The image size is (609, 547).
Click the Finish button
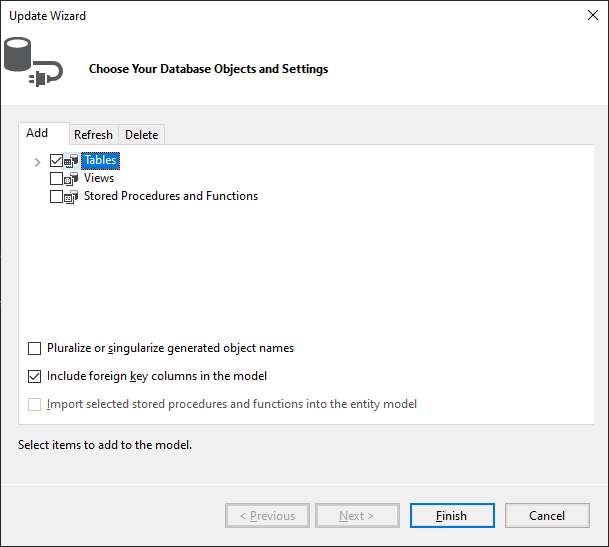click(452, 516)
